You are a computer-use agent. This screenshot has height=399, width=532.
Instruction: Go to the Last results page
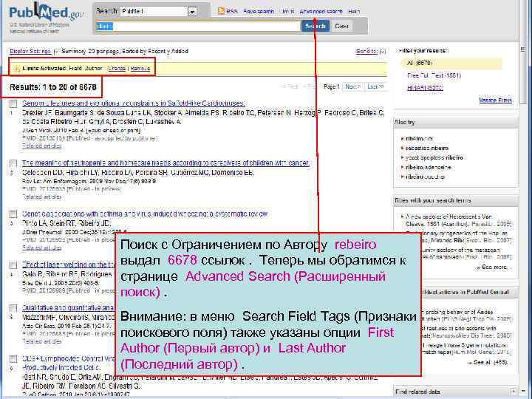(x=375, y=87)
